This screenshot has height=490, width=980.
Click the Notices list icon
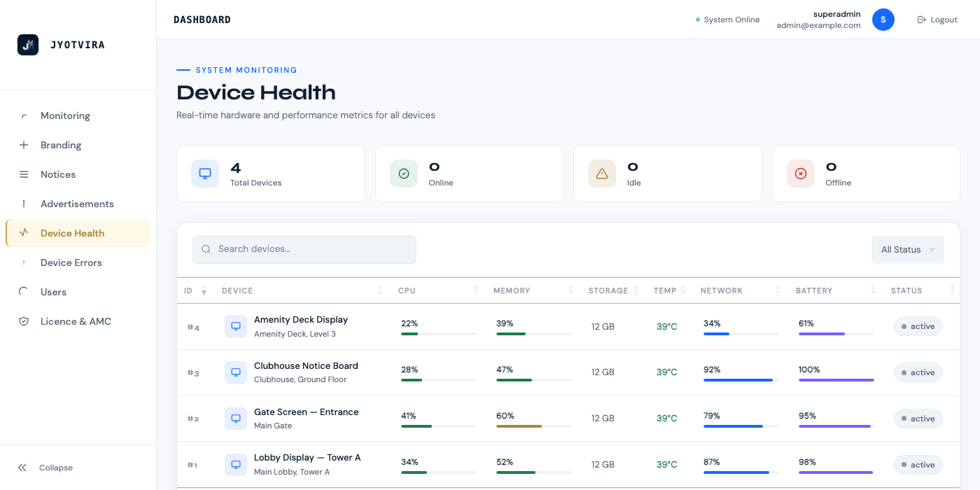24,174
